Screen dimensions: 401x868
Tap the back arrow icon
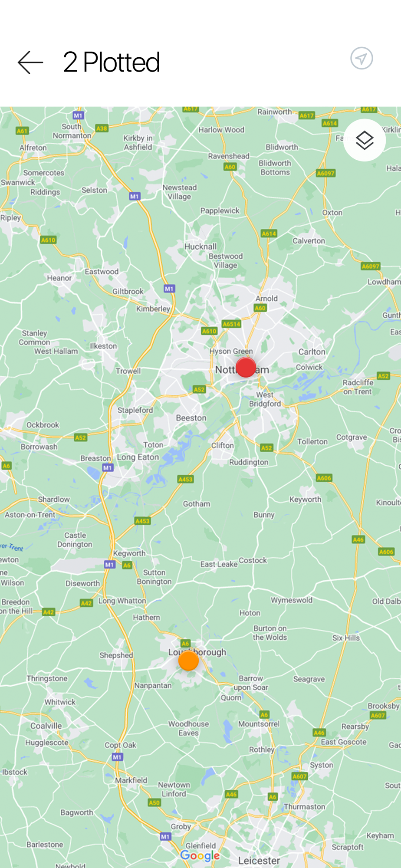(30, 62)
